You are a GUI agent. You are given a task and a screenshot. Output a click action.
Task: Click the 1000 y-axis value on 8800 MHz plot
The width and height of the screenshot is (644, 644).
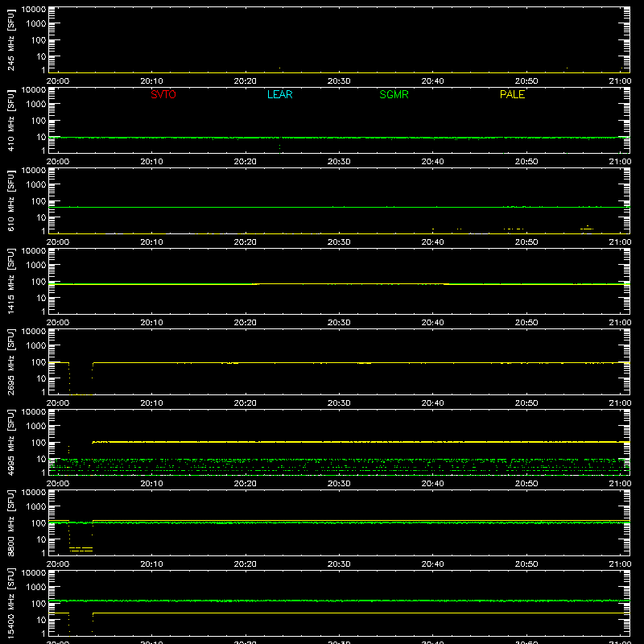tap(36, 507)
